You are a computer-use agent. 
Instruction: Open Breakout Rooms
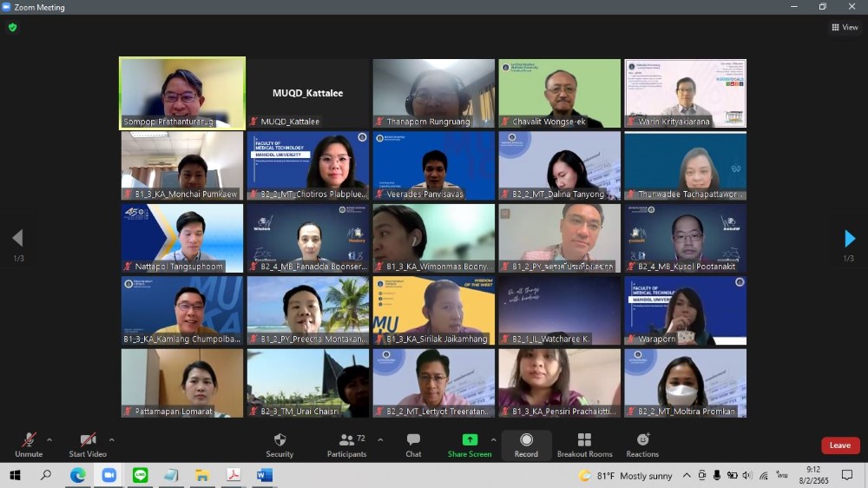584,445
